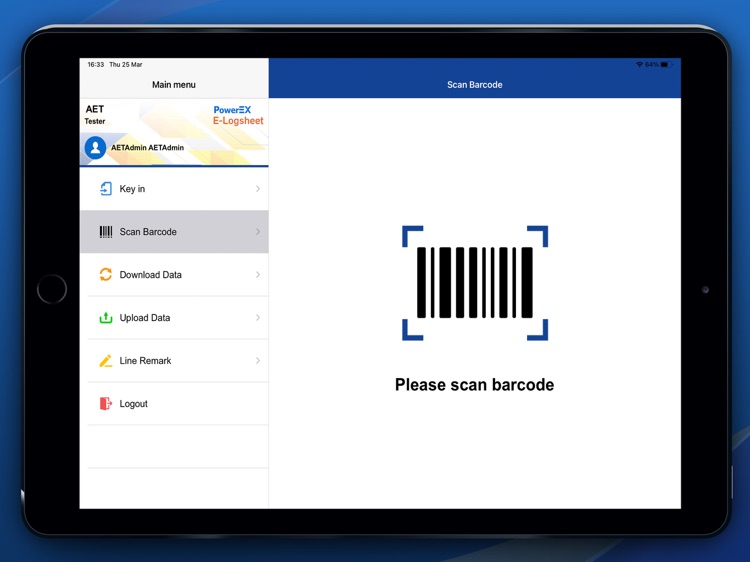Click the yellow Line Remark pencil icon
Viewport: 750px width, 562px height.
[106, 361]
